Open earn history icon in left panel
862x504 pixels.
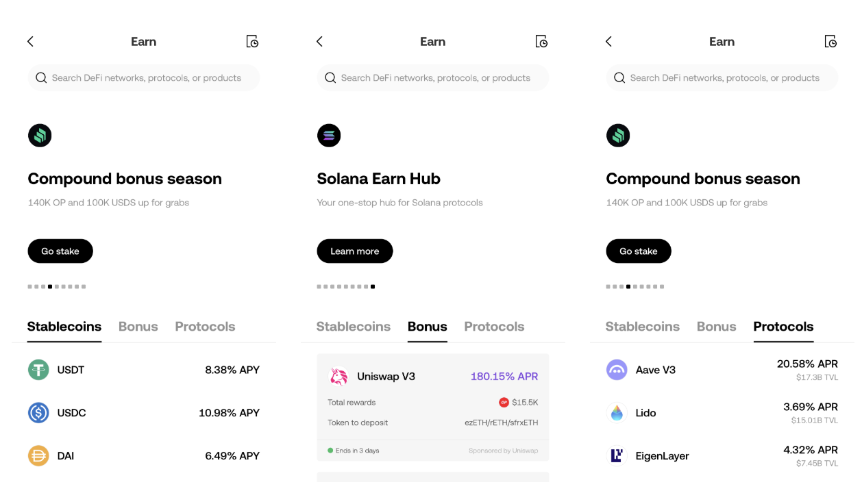252,42
